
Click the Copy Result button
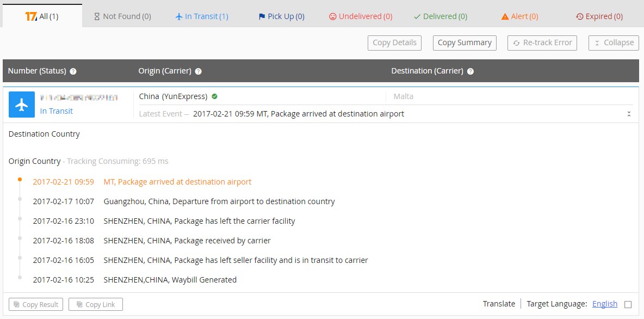pos(36,304)
